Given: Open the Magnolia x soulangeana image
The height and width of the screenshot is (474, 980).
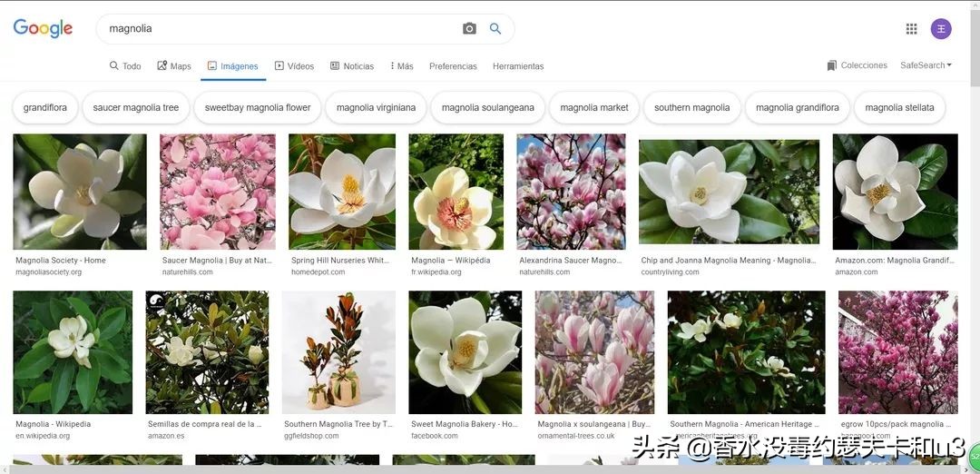Looking at the screenshot, I should coord(594,352).
